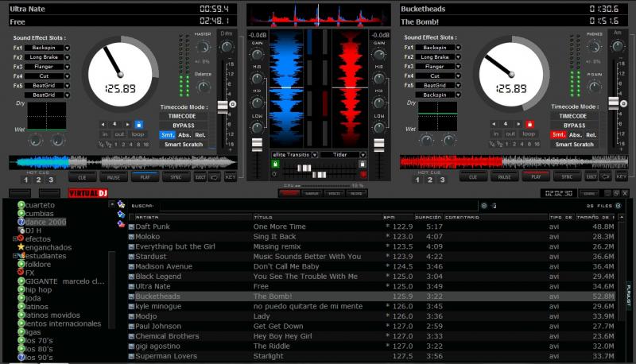Open Fx2 Long Brake dropdown on left deck

pos(67,57)
